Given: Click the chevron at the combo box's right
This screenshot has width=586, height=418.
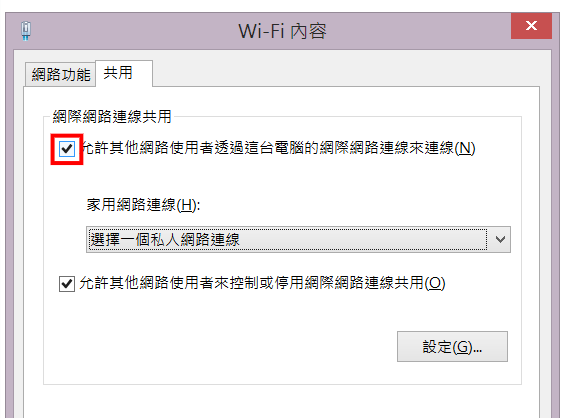Looking at the screenshot, I should (500, 239).
